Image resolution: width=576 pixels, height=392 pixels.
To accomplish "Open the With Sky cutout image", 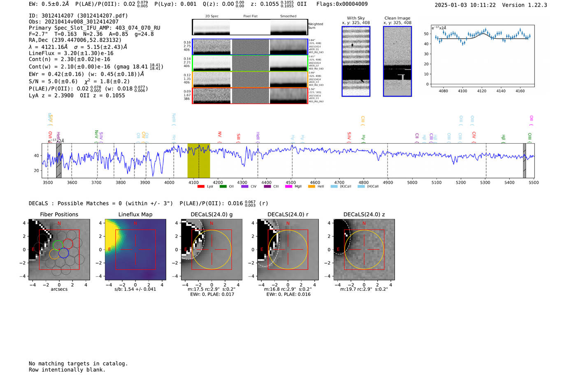I will 356,61.
